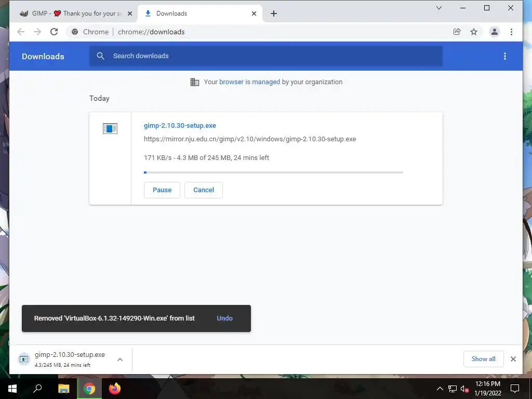Pause the GIMP download

click(162, 190)
